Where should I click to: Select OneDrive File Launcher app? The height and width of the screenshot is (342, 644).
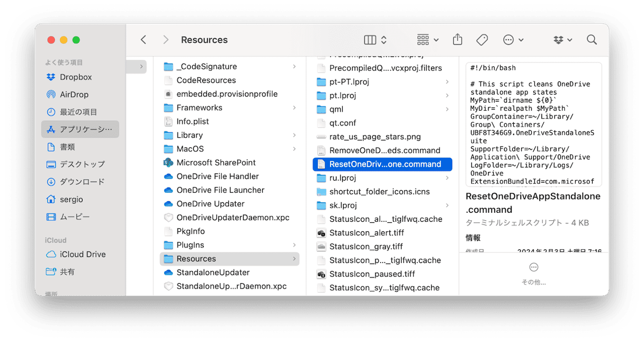(x=229, y=190)
